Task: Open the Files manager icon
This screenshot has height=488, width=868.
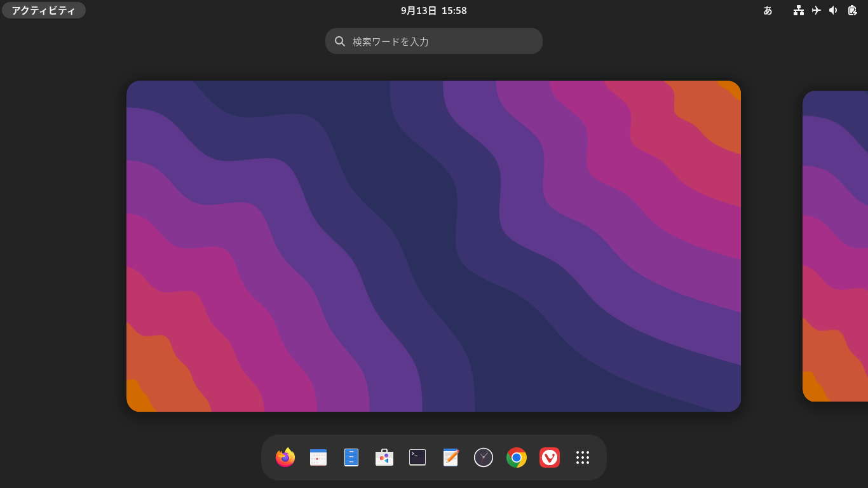Action: pos(351,457)
